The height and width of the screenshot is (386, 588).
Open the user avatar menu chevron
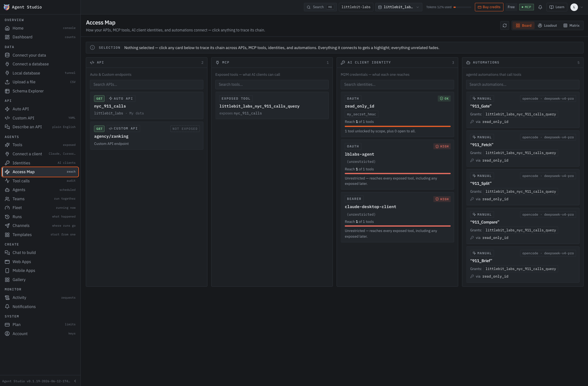582,7
